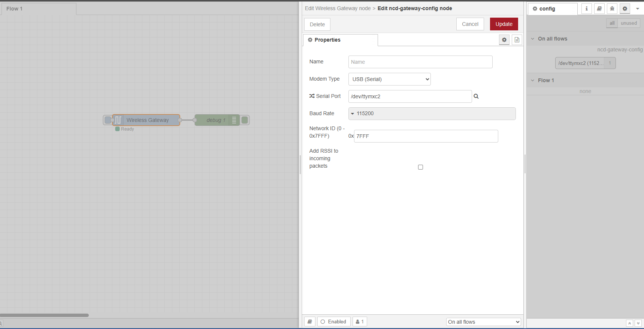Open node description document icon
Viewport: 644px width, 329px height.
click(517, 40)
